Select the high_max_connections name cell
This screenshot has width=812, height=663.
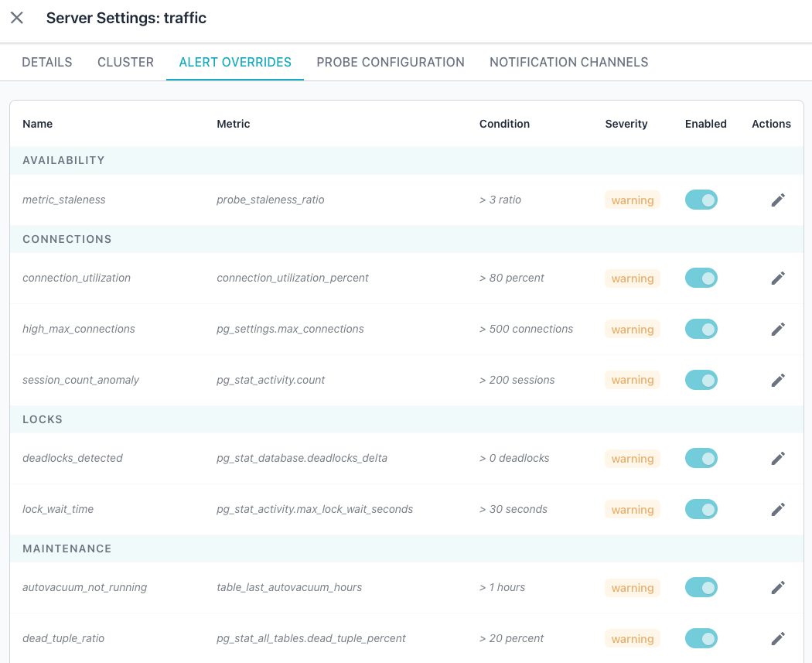coord(78,329)
